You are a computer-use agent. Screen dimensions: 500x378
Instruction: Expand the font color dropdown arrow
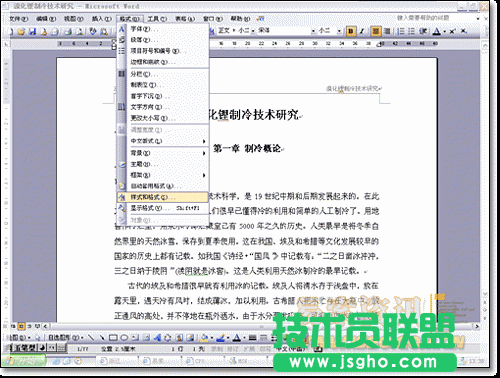pyautogui.click(x=445, y=32)
